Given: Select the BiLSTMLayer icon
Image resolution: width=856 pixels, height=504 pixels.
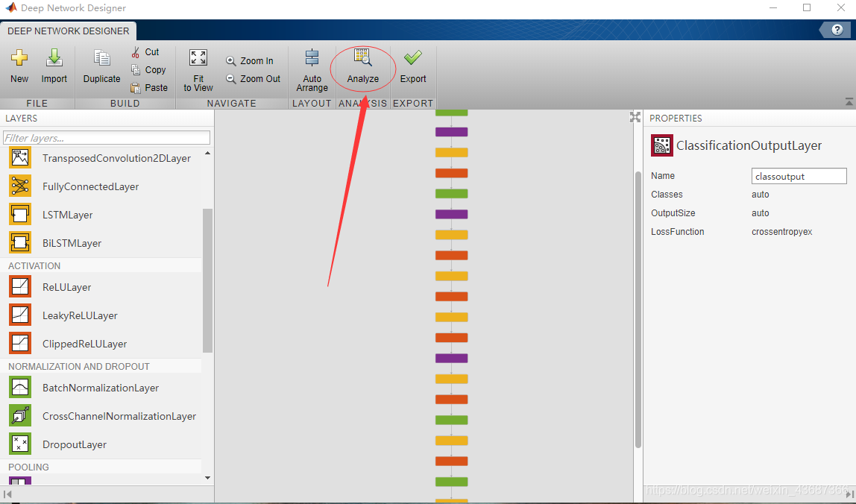Looking at the screenshot, I should click(x=20, y=243).
